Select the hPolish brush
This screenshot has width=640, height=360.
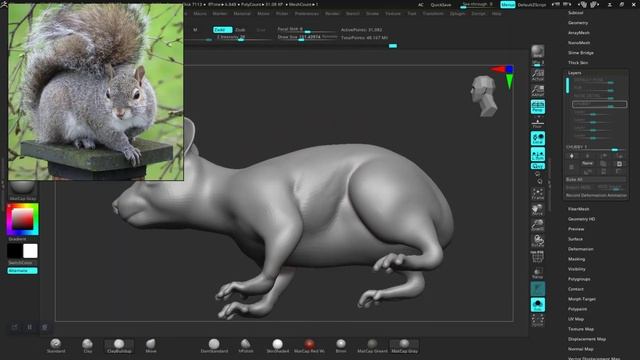[246, 346]
